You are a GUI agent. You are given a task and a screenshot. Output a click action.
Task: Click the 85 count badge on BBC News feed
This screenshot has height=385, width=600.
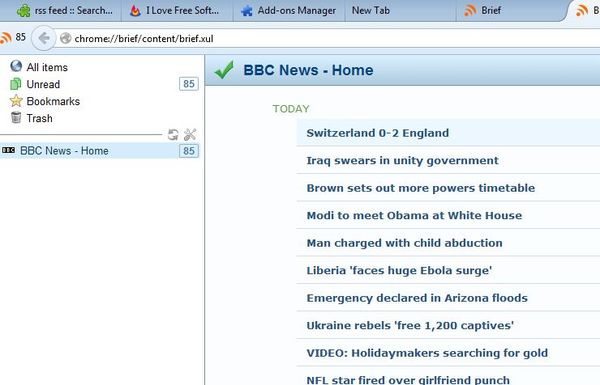click(189, 151)
